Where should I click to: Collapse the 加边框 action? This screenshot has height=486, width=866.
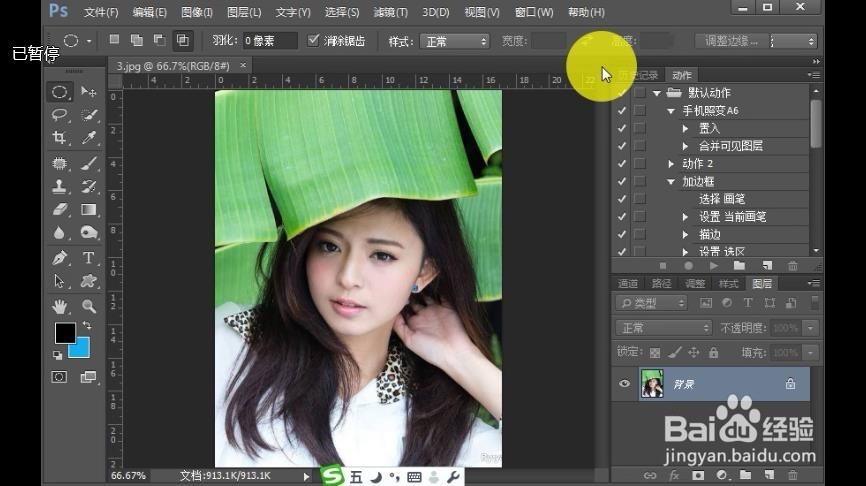pos(671,182)
